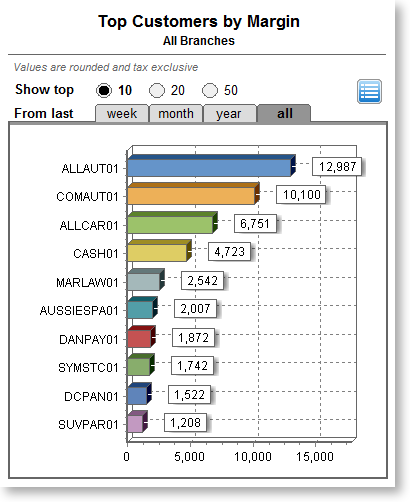410x502 pixels.
Task: Click the 10,100 value label
Action: click(301, 194)
